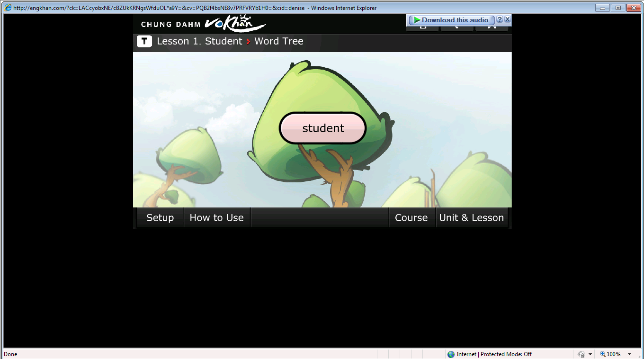Open the privacy icon dropdown arrow in status bar
The height and width of the screenshot is (359, 644).
coord(590,354)
